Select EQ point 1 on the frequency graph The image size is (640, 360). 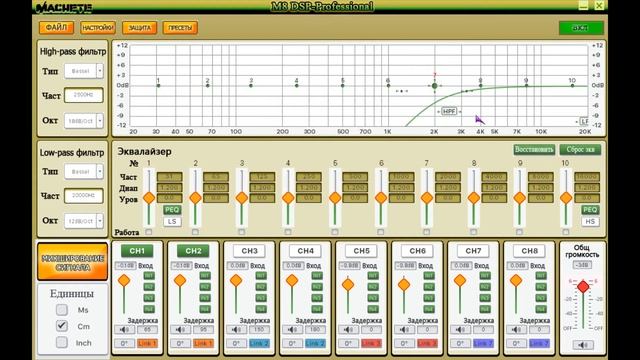(x=158, y=85)
